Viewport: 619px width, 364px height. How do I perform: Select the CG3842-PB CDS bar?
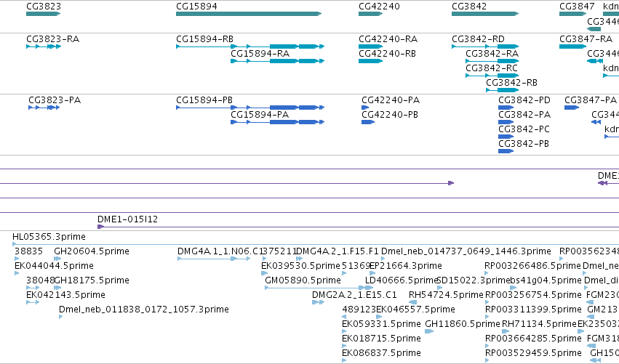(506, 151)
